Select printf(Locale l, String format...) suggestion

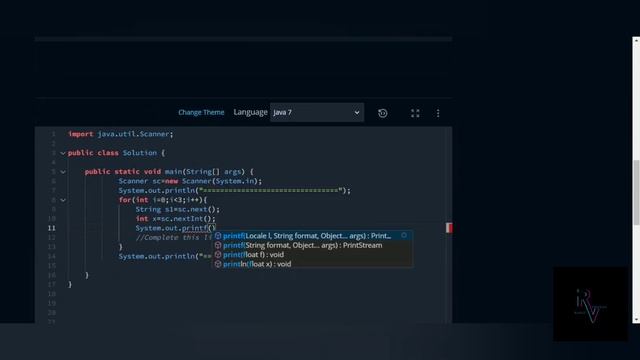click(312, 236)
